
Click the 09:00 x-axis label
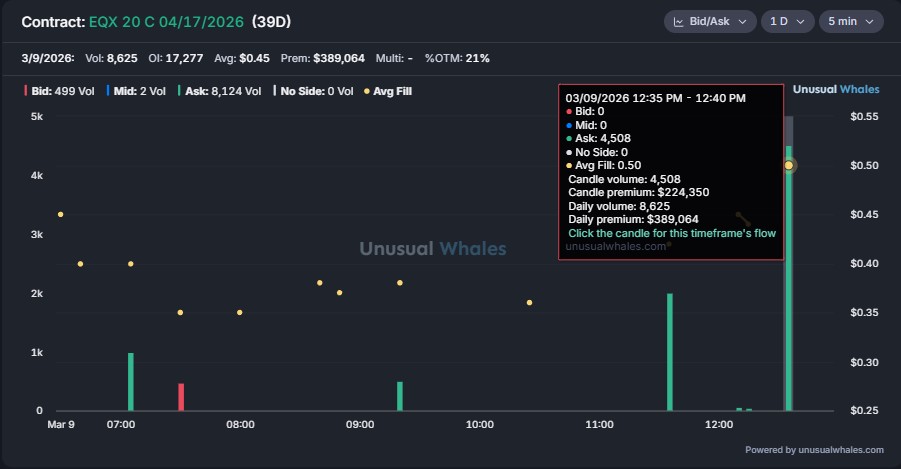(x=360, y=425)
